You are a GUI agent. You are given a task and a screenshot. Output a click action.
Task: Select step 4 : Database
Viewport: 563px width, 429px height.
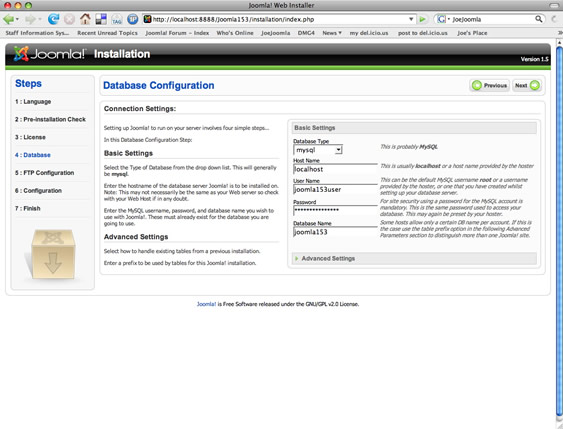tap(33, 155)
